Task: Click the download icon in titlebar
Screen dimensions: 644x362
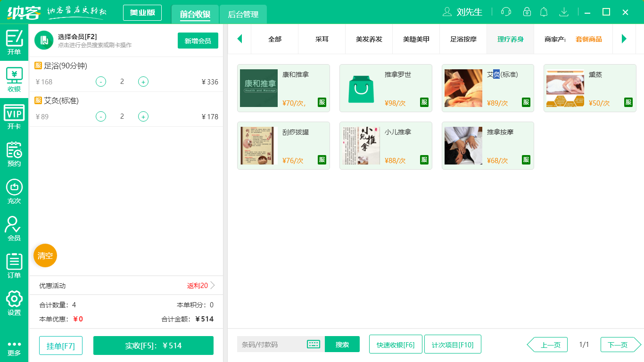Action: (563, 12)
